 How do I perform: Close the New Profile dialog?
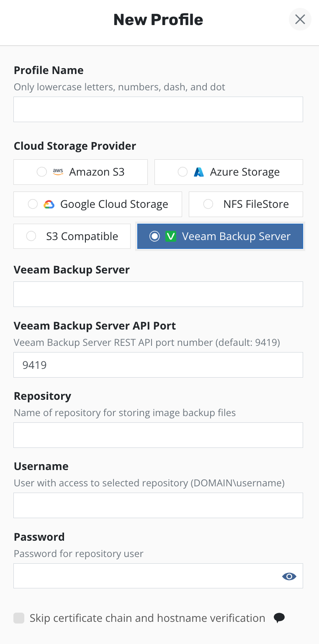tap(300, 19)
